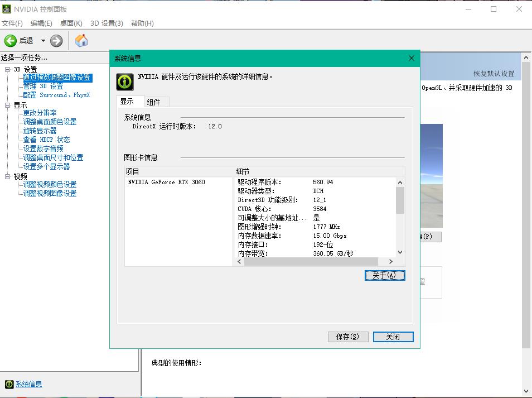Image resolution: width=532 pixels, height=398 pixels.
Task: Minimize the NVIDIA 控制面板 window
Action: pos(468,9)
